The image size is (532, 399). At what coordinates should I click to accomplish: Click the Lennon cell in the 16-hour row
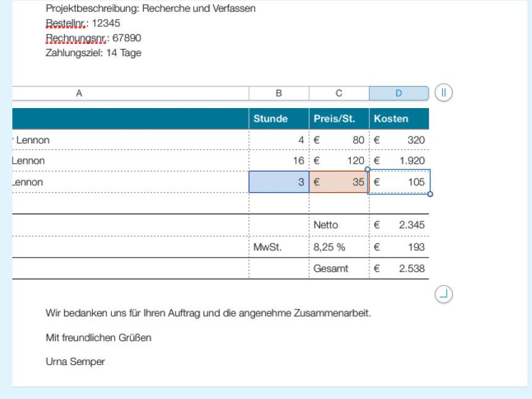pyautogui.click(x=130, y=161)
